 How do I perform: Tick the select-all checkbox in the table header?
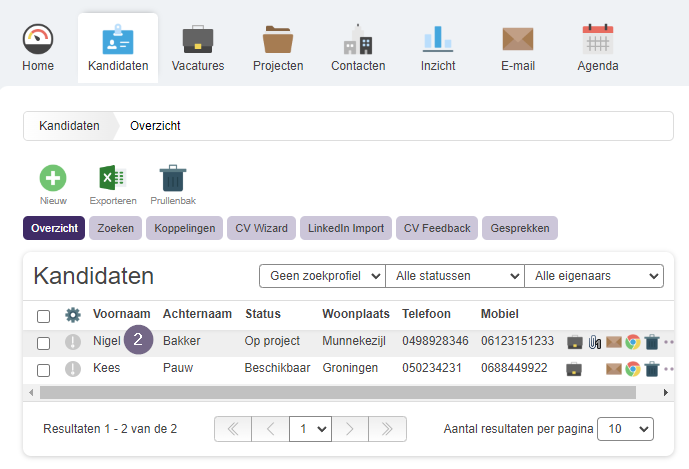click(44, 316)
